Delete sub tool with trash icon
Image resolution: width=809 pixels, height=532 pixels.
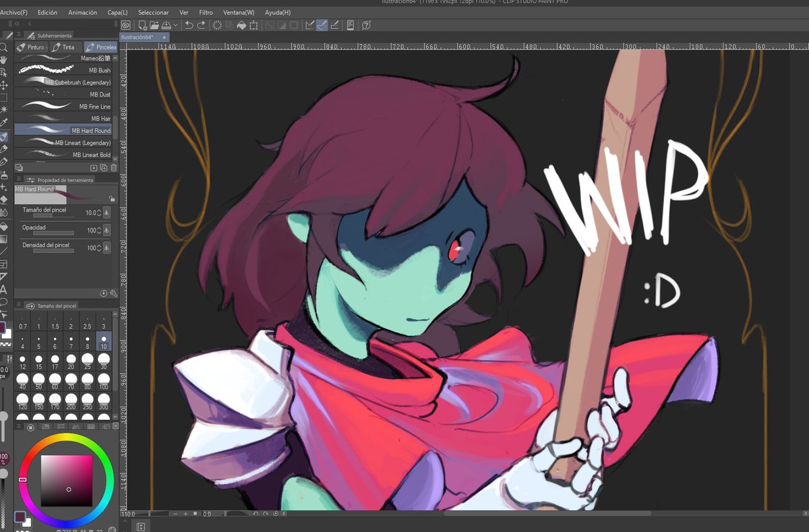coord(113,167)
